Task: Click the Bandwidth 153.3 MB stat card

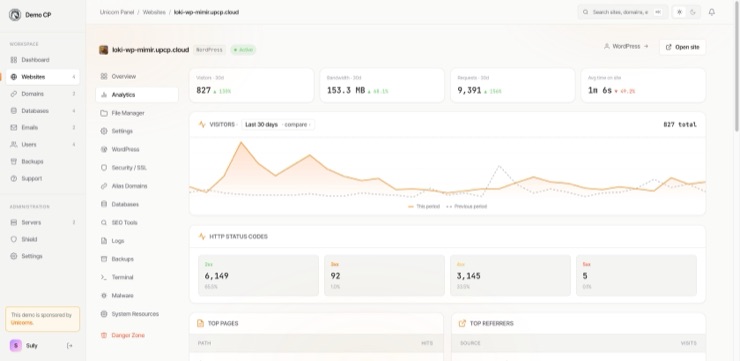Action: (x=382, y=85)
